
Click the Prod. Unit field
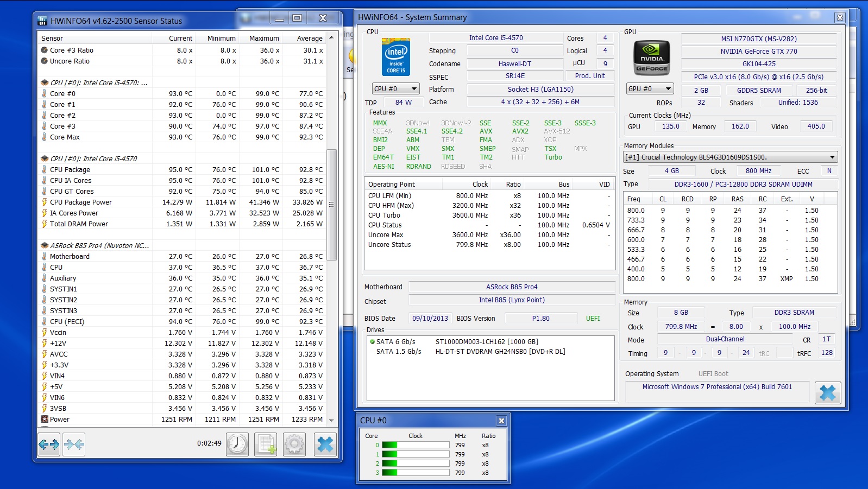590,76
